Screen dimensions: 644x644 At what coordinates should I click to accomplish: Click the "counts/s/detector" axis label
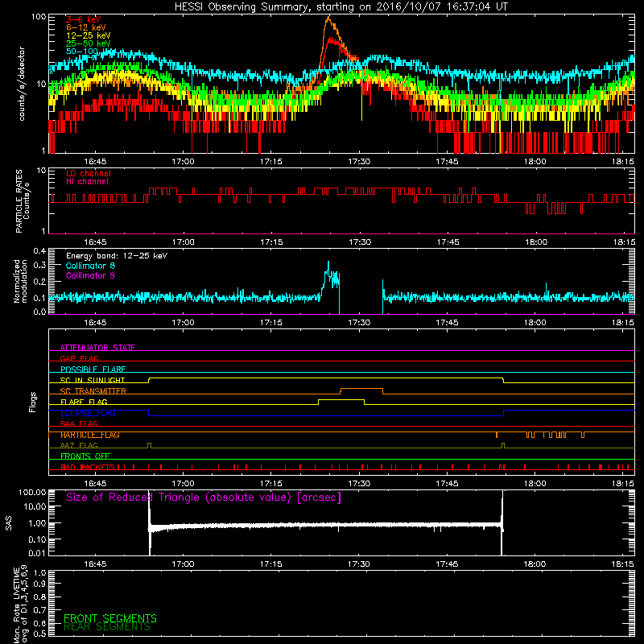(x=22, y=84)
